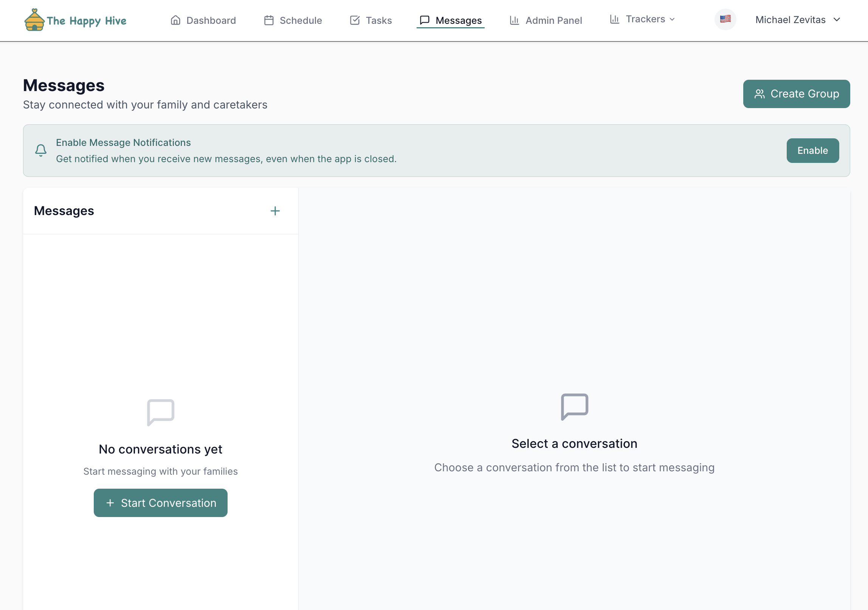Click the Tasks checkbox icon
This screenshot has width=868, height=610.
pos(355,20)
